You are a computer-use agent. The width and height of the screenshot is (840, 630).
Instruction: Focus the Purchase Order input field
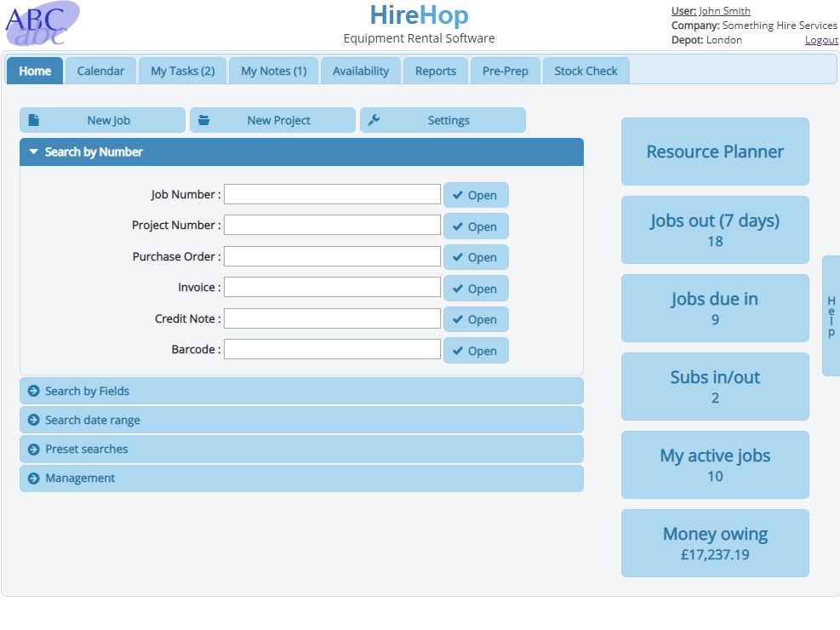pyautogui.click(x=332, y=256)
